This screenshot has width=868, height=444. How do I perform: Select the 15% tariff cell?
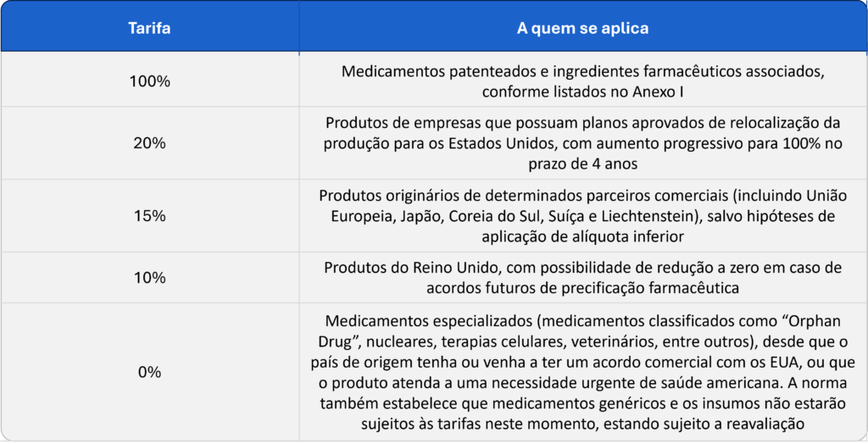point(149,216)
